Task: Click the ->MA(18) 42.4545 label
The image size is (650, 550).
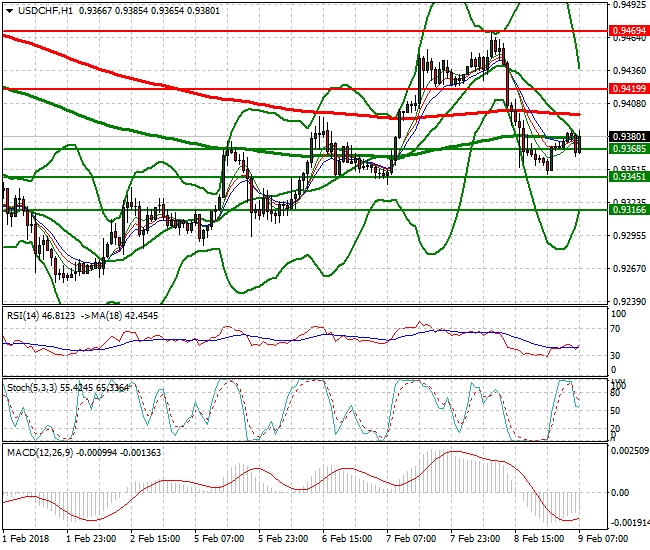Action: (x=119, y=316)
